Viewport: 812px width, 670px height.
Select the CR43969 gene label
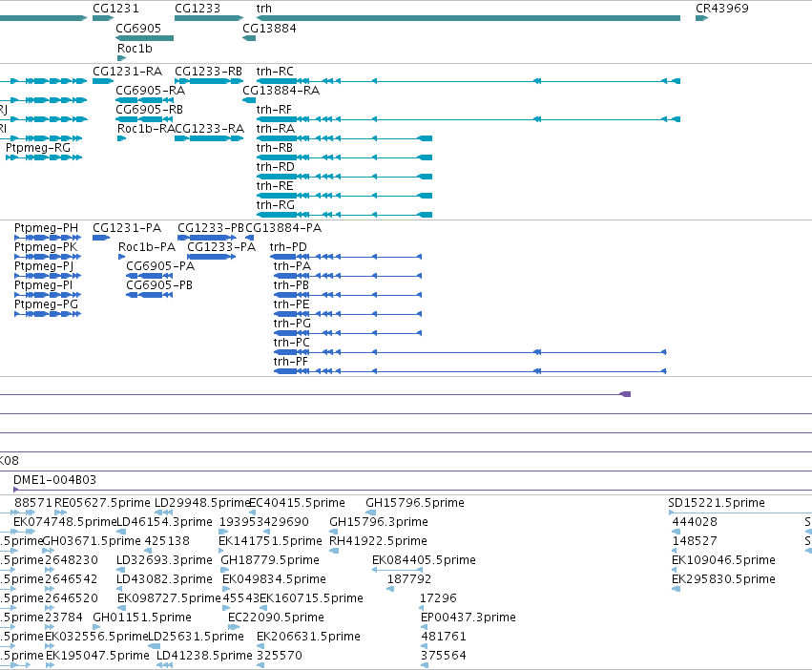(x=722, y=9)
